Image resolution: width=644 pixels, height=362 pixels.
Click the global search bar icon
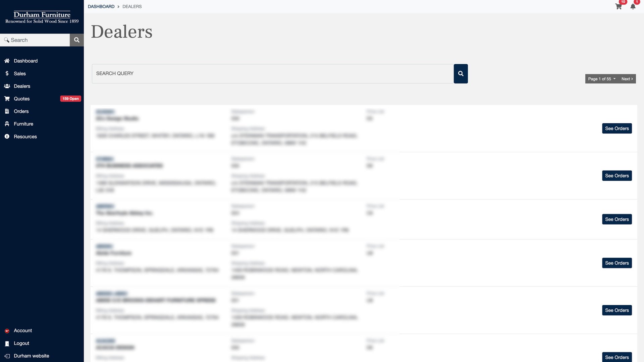[76, 40]
